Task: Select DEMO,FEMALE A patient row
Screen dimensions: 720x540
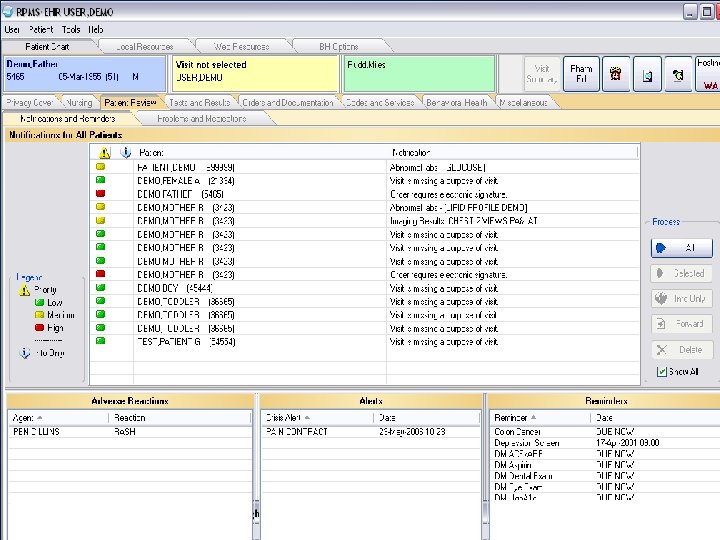Action: [x=364, y=181]
